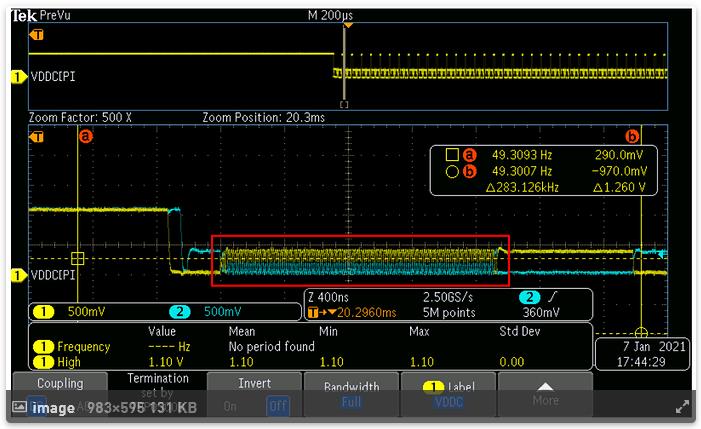Click the cyan trigger level arrow at right

tap(662, 254)
